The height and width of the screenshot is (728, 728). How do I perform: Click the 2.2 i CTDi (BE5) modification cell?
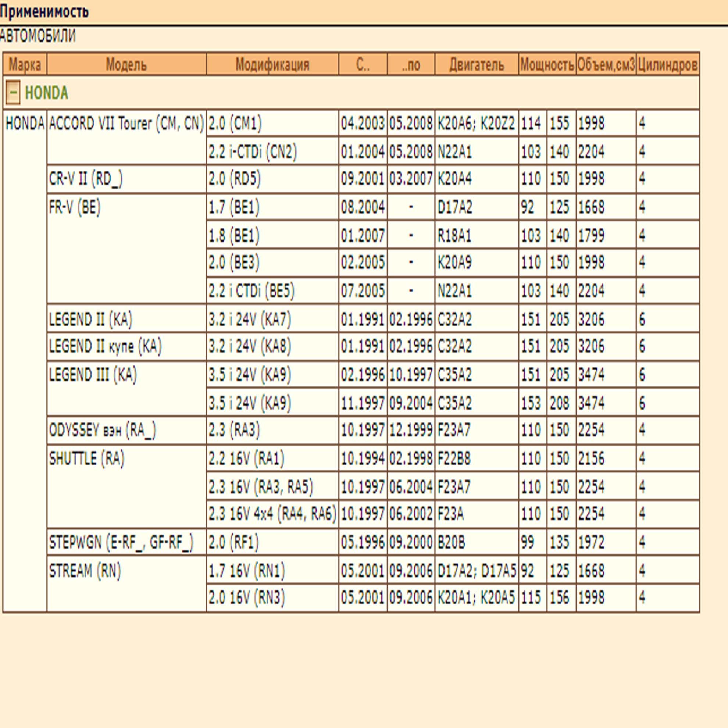coord(272,290)
